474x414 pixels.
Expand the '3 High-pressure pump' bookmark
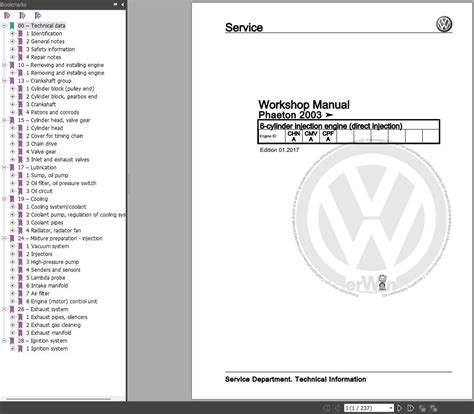click(12, 262)
